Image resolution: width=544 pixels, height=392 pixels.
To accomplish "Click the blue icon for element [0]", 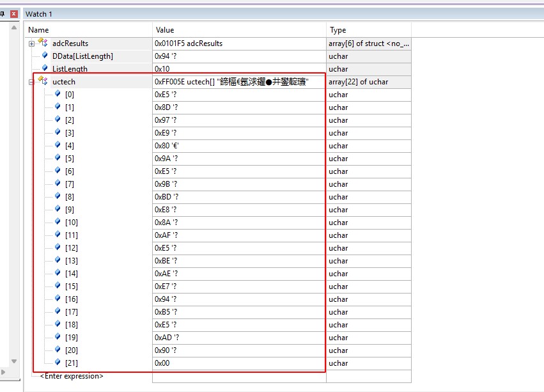I will pos(58,95).
